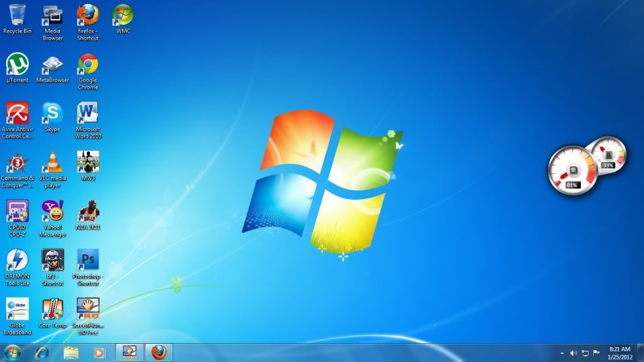Select the Microsoft Word 2010 shortcut
This screenshot has height=362, width=644.
[x=88, y=113]
